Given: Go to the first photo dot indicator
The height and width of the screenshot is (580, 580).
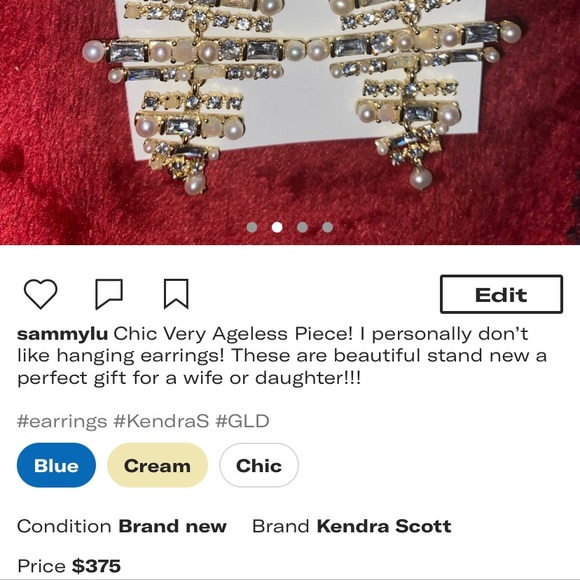Looking at the screenshot, I should point(252,227).
